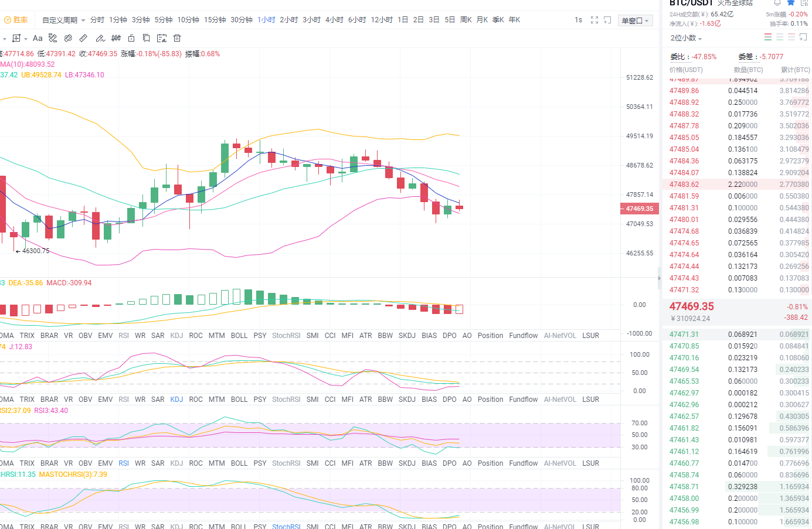812x529 pixels.
Task: Expand the dropdown arrow left of the grid layout icon
Action: (5, 39)
